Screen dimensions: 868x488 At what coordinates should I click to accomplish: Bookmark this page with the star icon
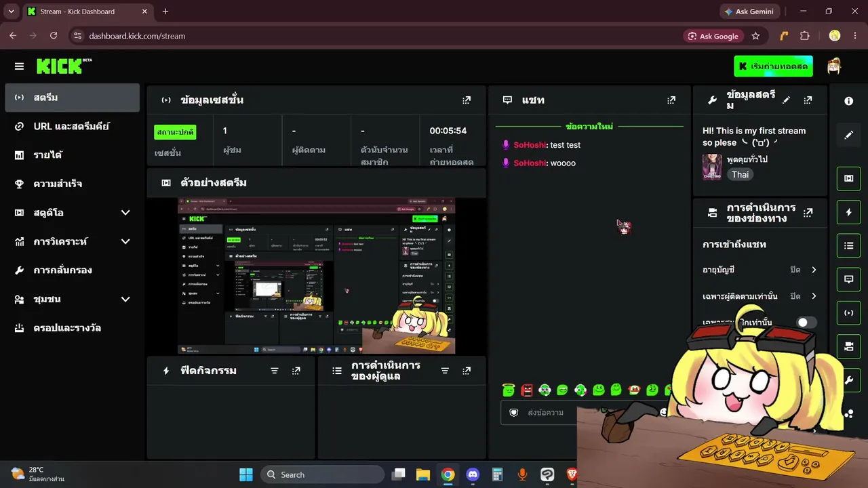(755, 36)
